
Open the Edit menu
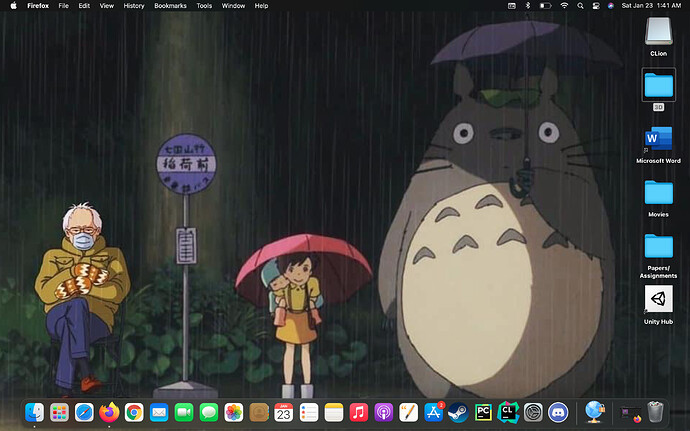point(84,6)
